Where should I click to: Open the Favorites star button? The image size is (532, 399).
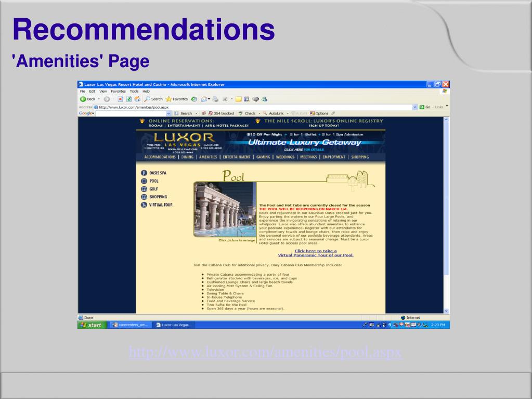pyautogui.click(x=177, y=99)
